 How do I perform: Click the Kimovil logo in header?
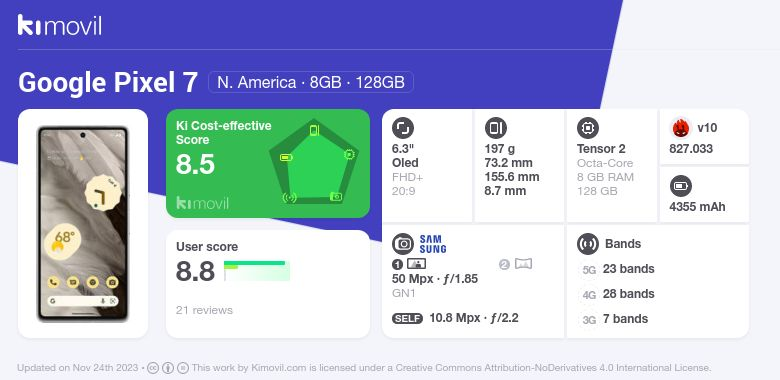click(59, 25)
